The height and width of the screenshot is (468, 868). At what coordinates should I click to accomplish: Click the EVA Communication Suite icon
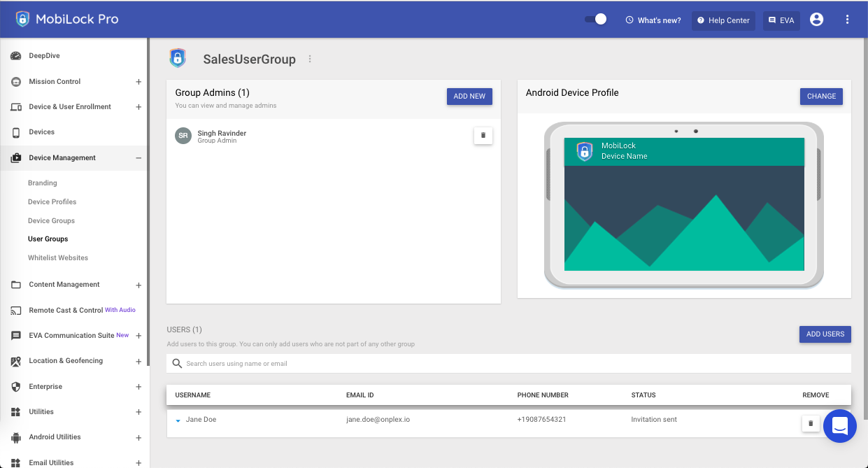click(x=15, y=336)
